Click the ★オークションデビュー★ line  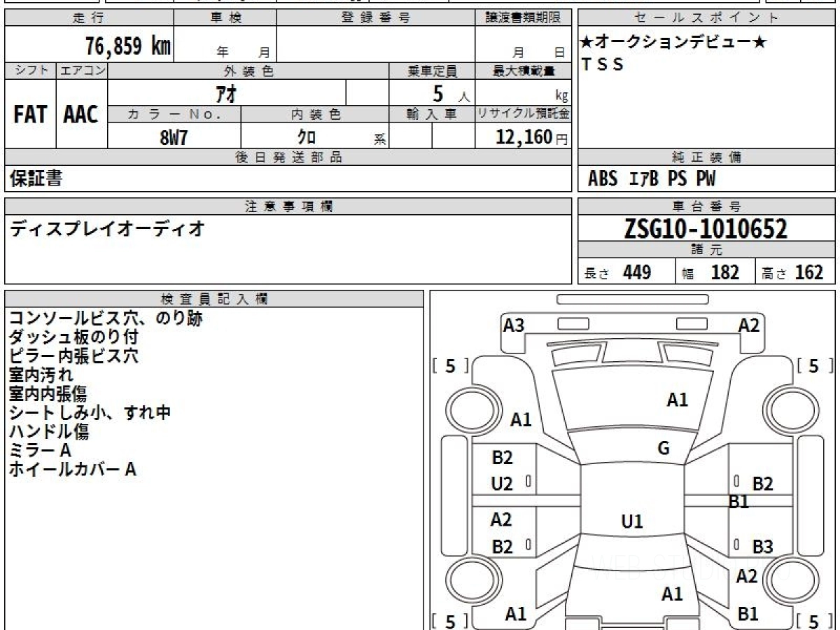[673, 43]
